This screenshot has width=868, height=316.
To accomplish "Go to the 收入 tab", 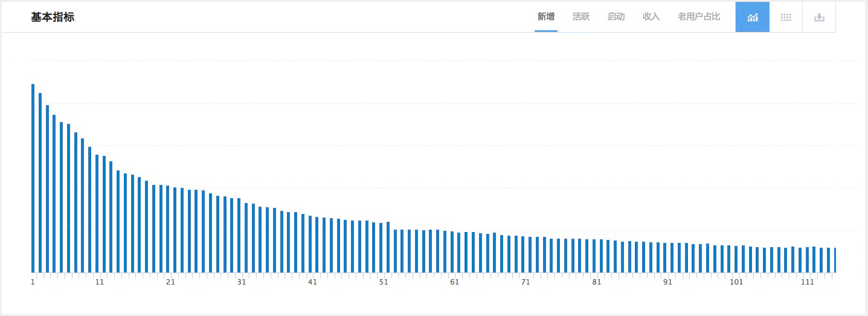I will pos(651,17).
